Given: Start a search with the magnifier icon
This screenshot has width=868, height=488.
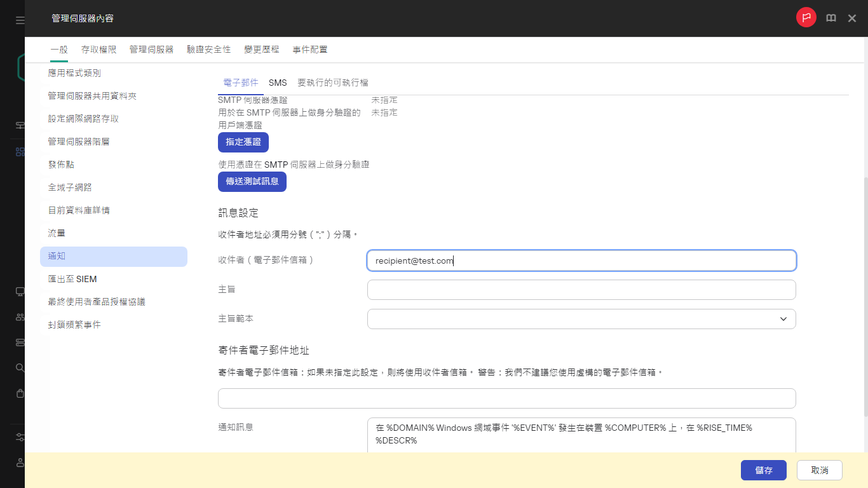Looking at the screenshot, I should [x=19, y=368].
